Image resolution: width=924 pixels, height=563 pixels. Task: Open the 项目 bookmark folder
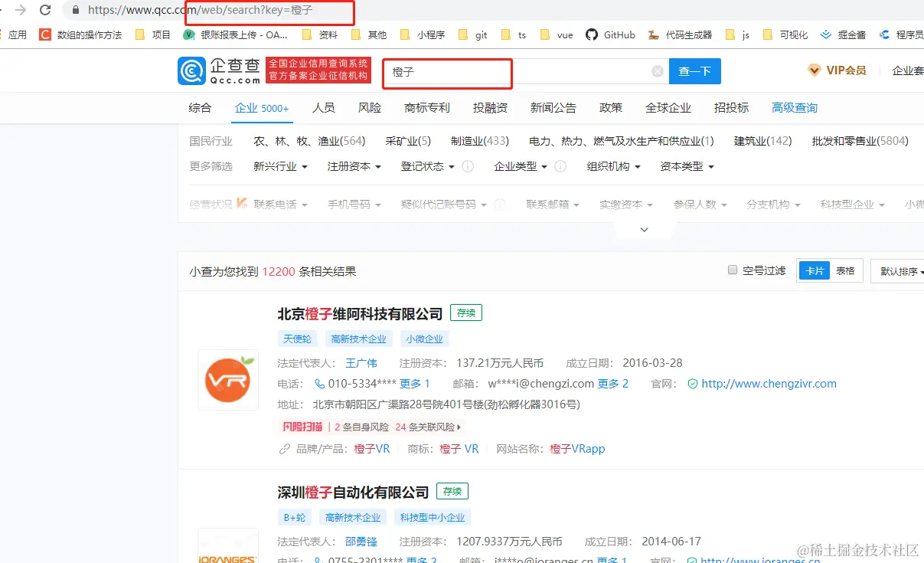click(x=152, y=34)
